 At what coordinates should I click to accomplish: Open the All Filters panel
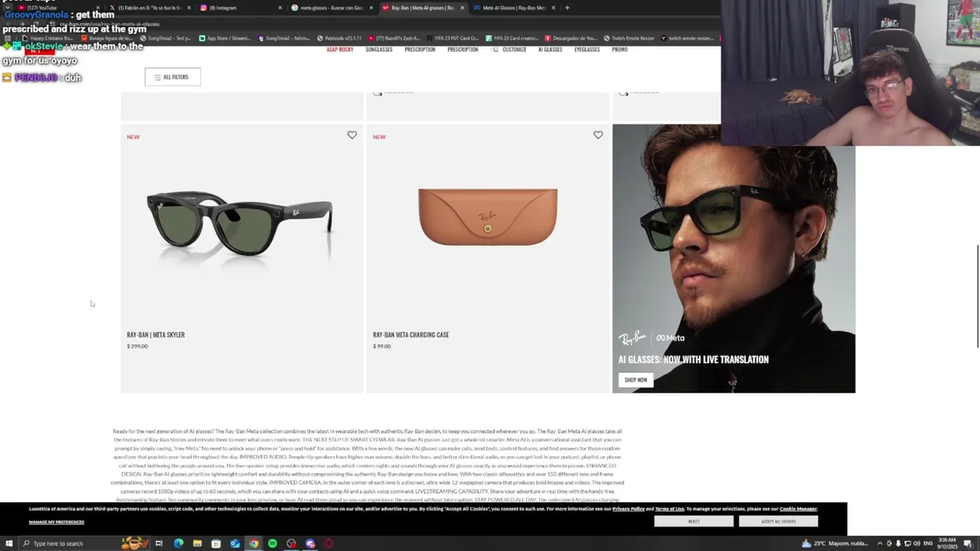point(172,77)
